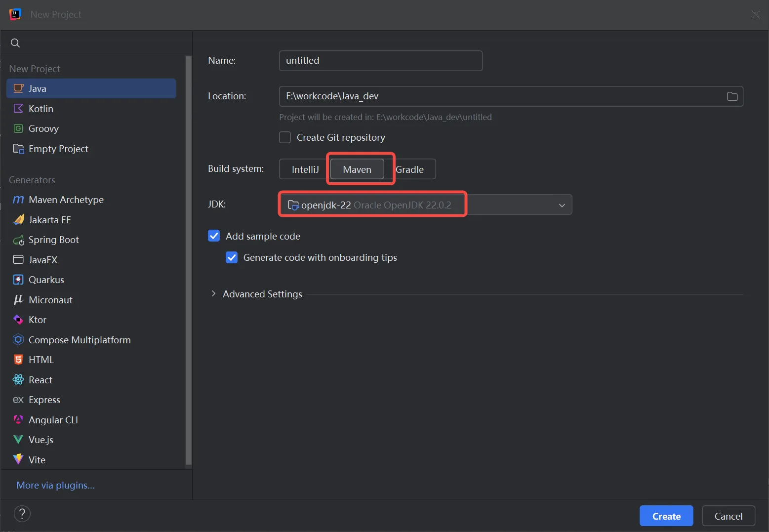The width and height of the screenshot is (769, 532).
Task: Click the Spring Boot icon
Action: [x=18, y=240]
